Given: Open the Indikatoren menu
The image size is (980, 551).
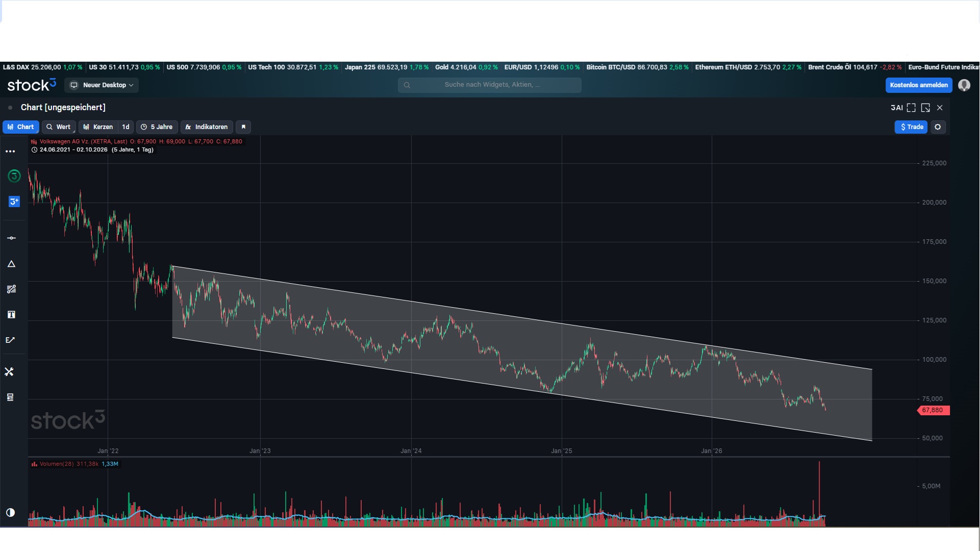Looking at the screenshot, I should click(207, 127).
